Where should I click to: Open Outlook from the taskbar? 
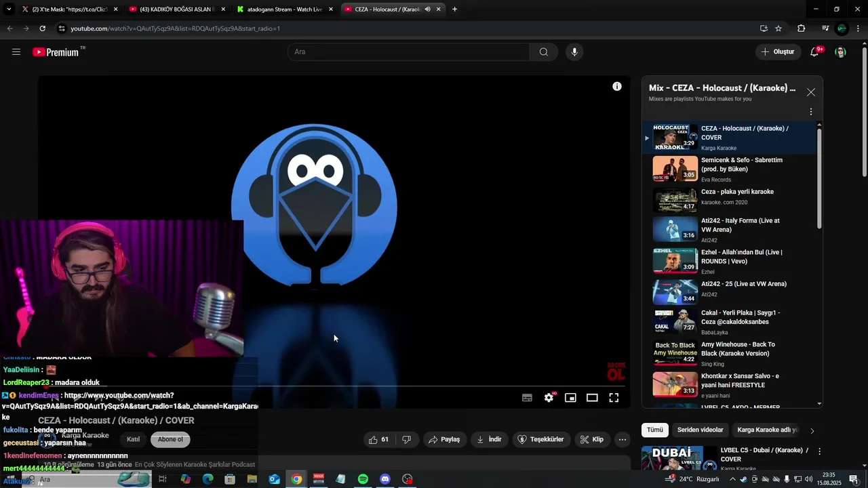[275, 479]
